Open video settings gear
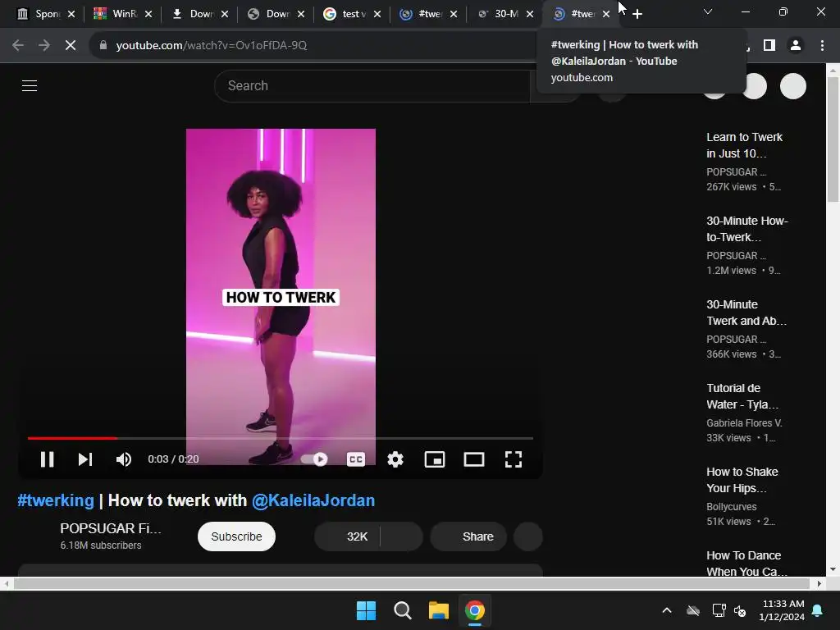 [395, 459]
